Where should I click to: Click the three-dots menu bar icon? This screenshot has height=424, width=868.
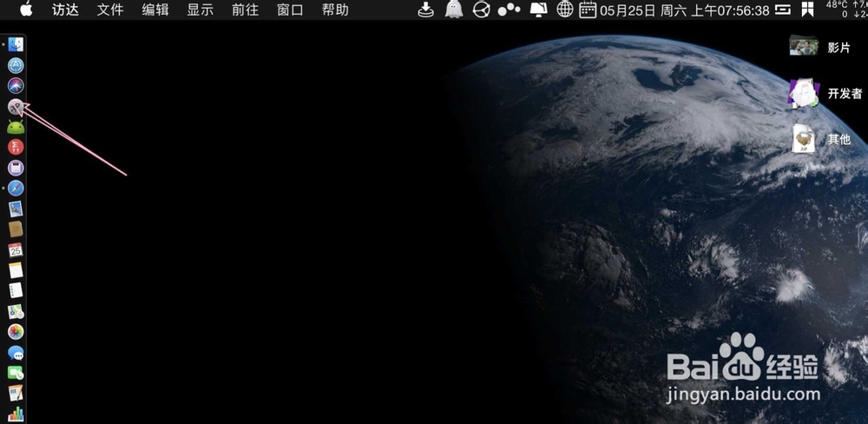(x=509, y=10)
